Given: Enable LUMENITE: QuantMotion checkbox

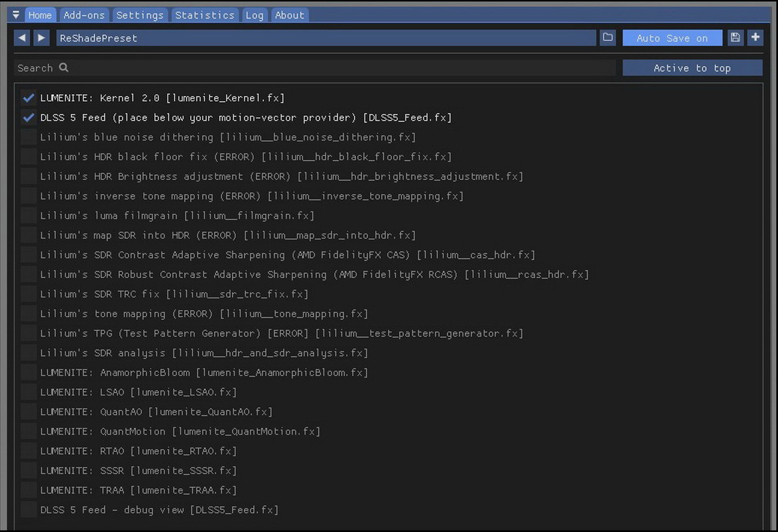Looking at the screenshot, I should point(29,431).
